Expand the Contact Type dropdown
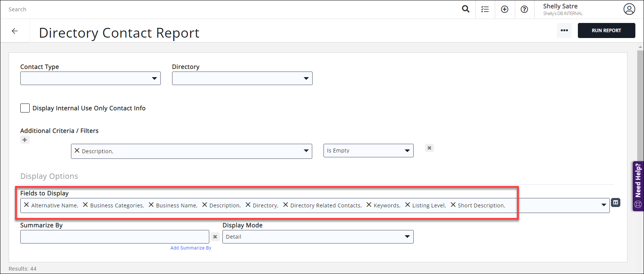This screenshot has height=274, width=644. [x=91, y=78]
